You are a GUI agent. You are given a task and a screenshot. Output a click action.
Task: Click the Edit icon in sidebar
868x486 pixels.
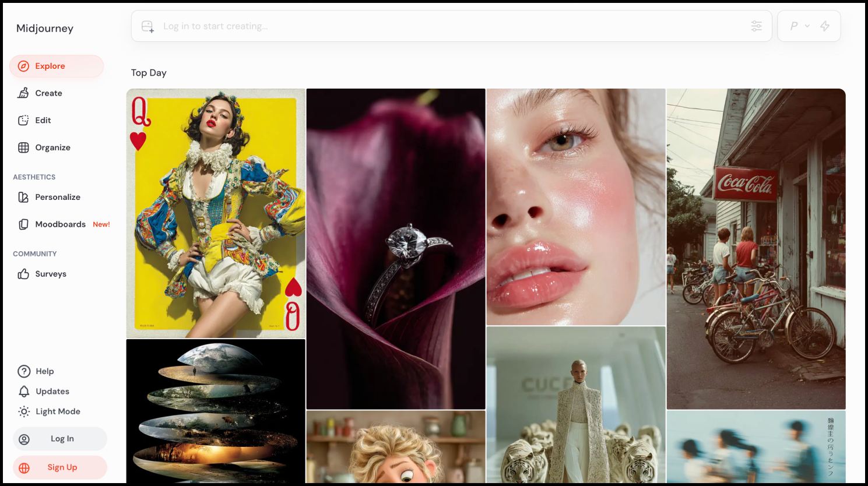point(23,121)
